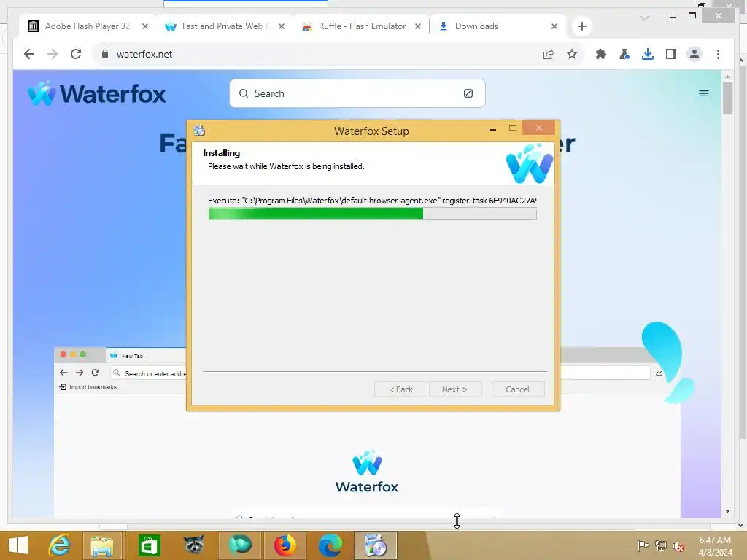Open the Action Center flag icon

point(643,545)
